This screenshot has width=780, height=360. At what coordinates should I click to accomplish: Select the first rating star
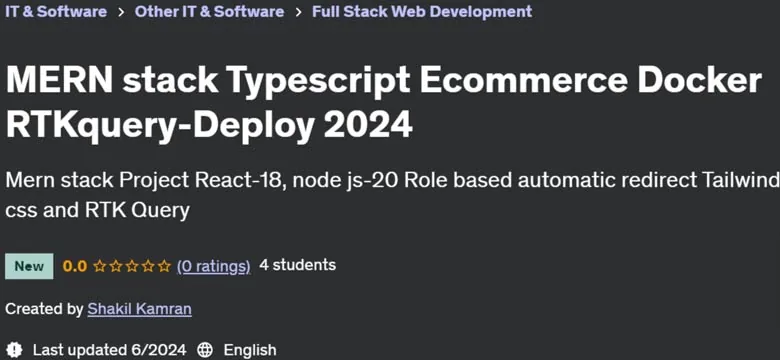point(100,267)
